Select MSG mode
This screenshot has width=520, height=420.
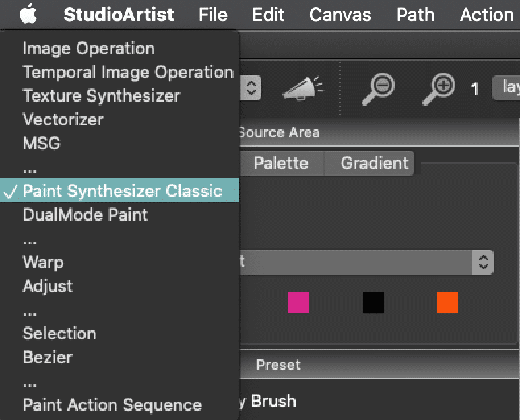click(x=119, y=143)
